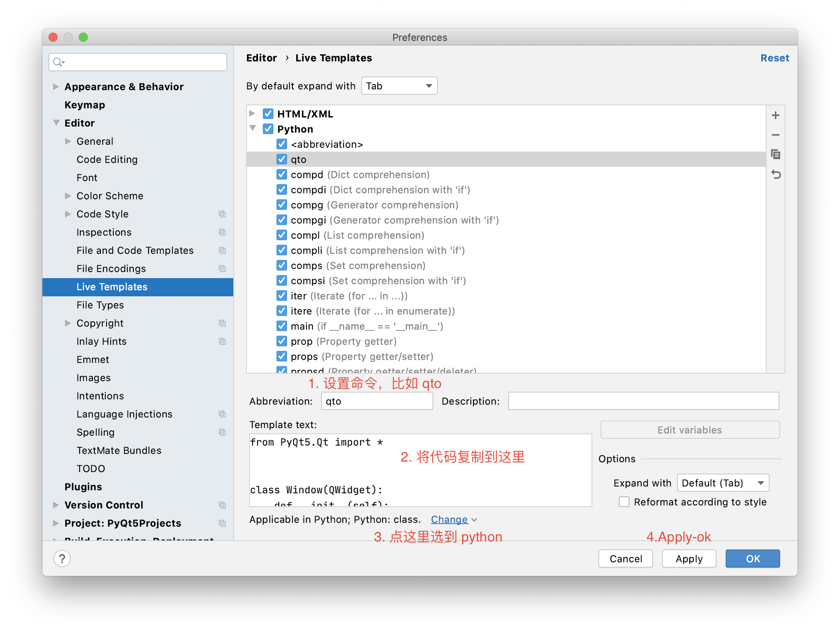Open the TextMate Bundles page
The width and height of the screenshot is (840, 632).
click(119, 451)
